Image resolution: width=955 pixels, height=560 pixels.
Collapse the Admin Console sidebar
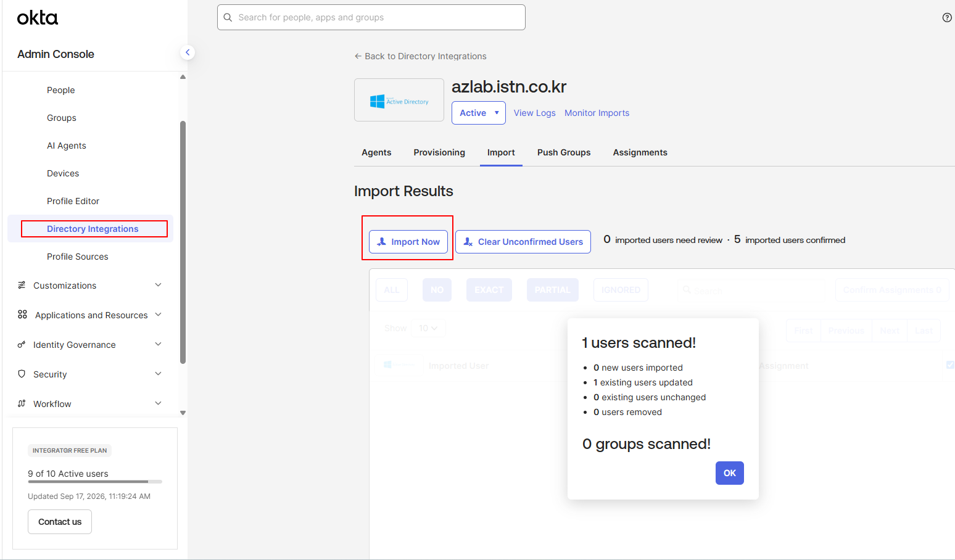point(188,52)
